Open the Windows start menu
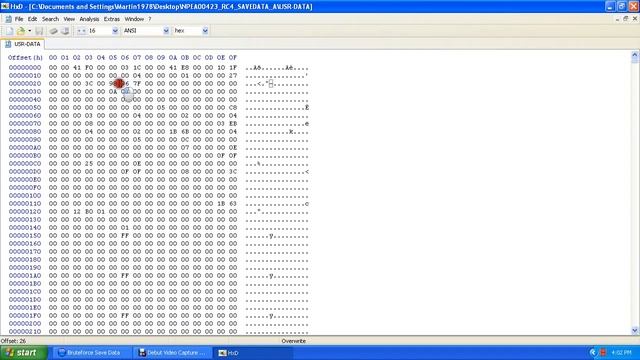The height and width of the screenshot is (360, 640). (23, 353)
